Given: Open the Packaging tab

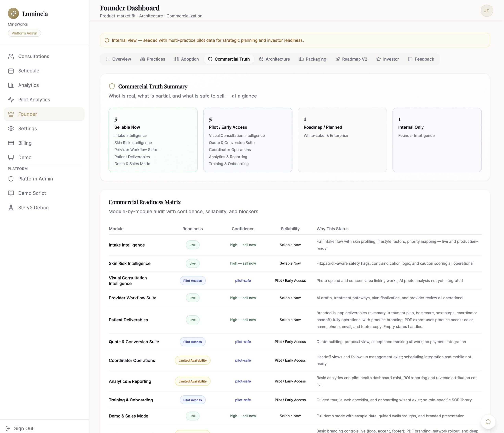Looking at the screenshot, I should click(313, 59).
